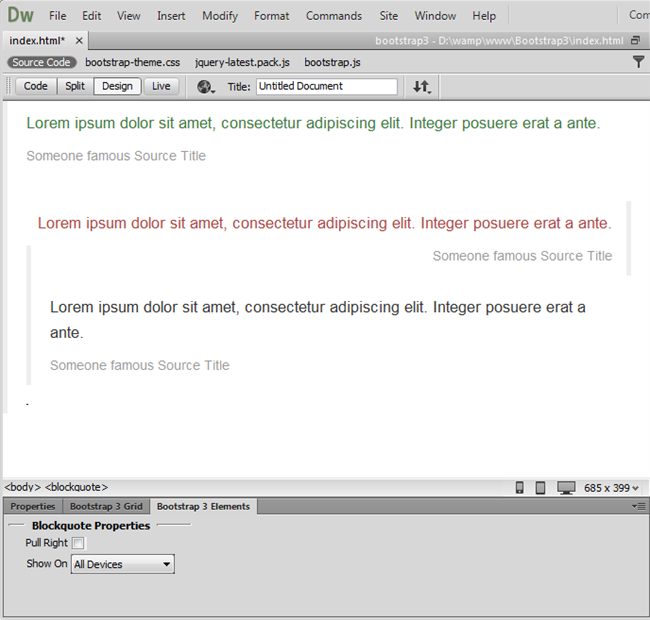Open the file management arrows icon

coord(422,87)
